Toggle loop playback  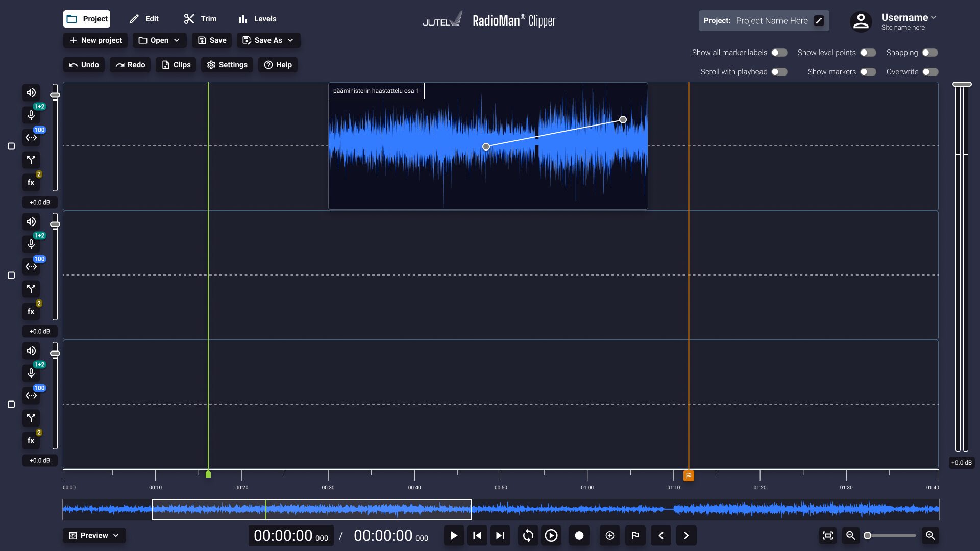[x=528, y=535]
